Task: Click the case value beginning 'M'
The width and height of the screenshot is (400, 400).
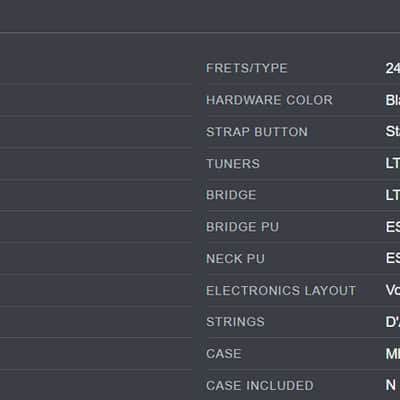Action: click(x=393, y=354)
